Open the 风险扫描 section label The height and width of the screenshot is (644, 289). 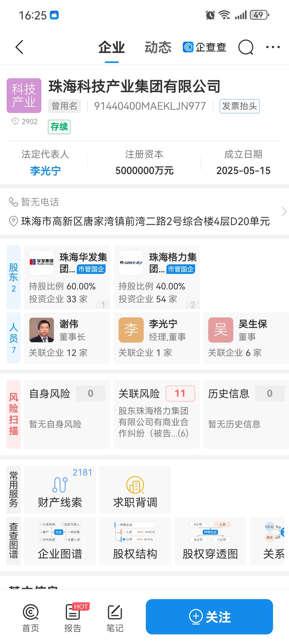(x=14, y=414)
